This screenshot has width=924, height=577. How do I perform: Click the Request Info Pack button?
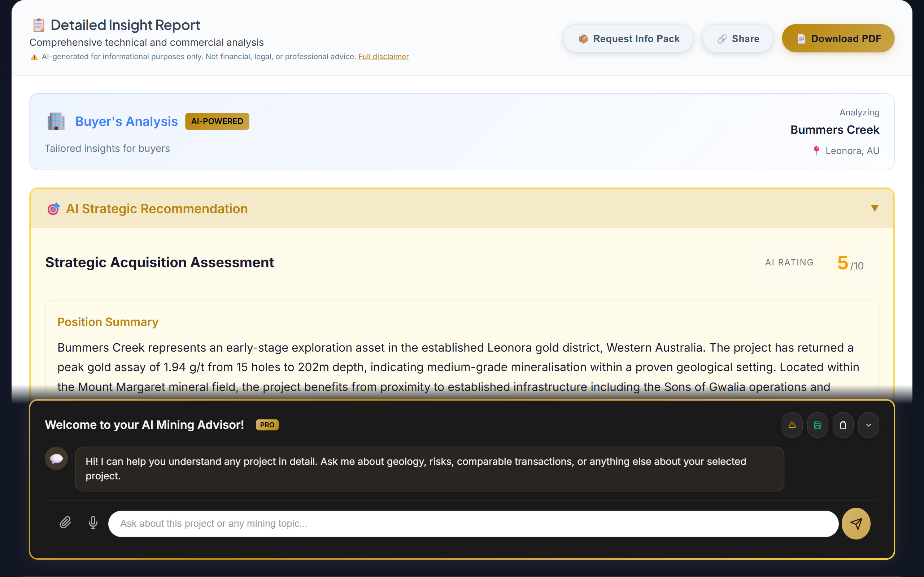(628, 39)
